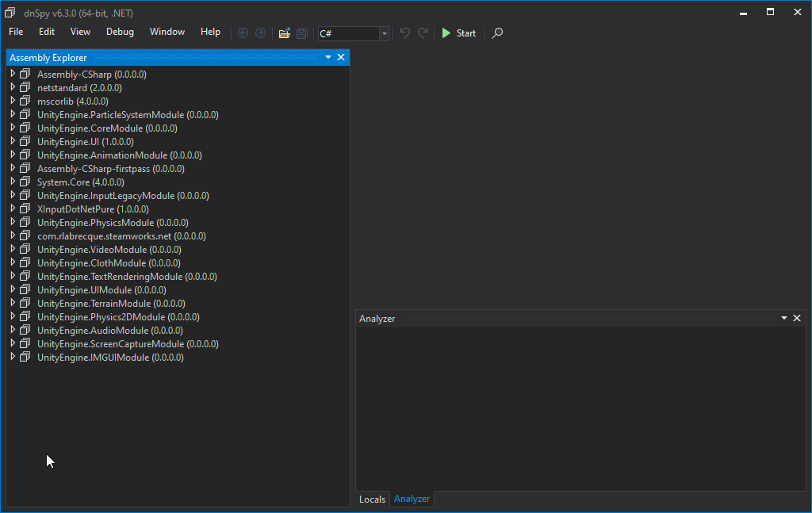Click the com.rlabrecque.steamworks.net assembly icon
The image size is (812, 513).
coord(25,235)
